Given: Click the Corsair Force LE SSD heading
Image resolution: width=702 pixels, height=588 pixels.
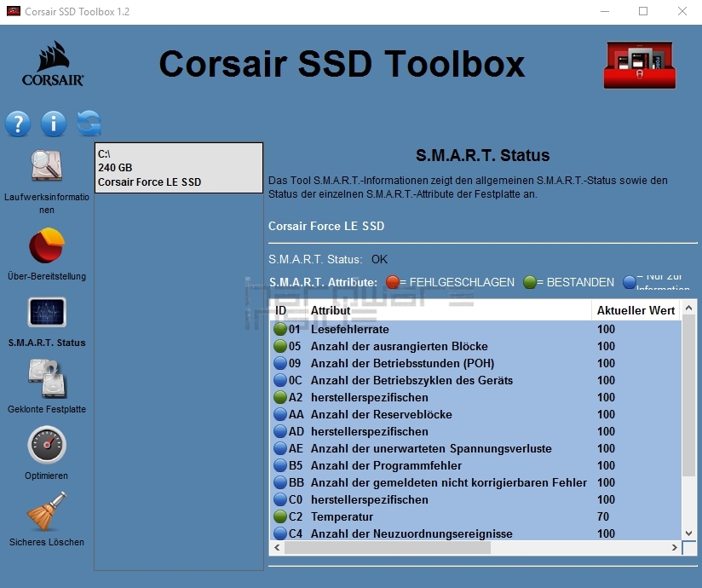Looking at the screenshot, I should 326,226.
